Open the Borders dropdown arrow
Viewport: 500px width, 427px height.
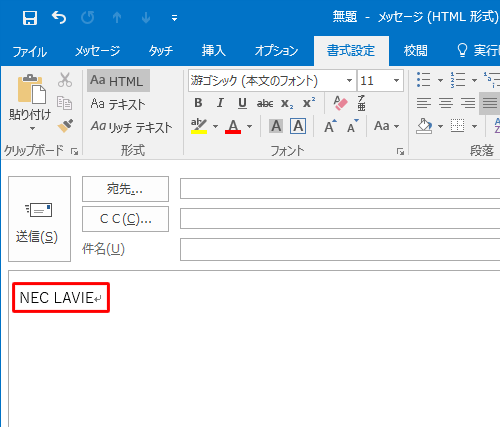pos(474,127)
